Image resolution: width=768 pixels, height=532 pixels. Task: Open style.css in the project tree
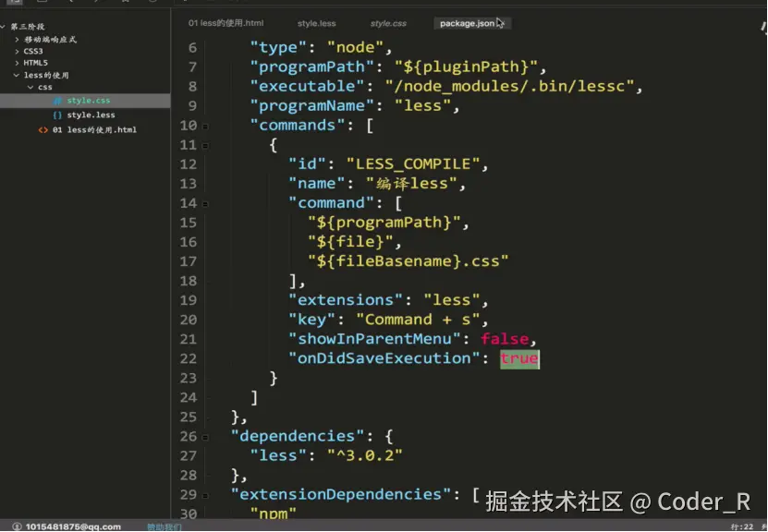coord(89,101)
